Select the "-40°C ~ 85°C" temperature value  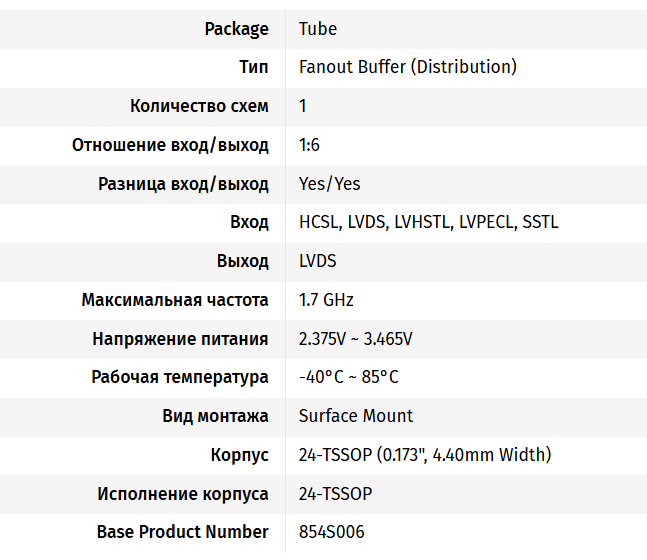pos(348,377)
